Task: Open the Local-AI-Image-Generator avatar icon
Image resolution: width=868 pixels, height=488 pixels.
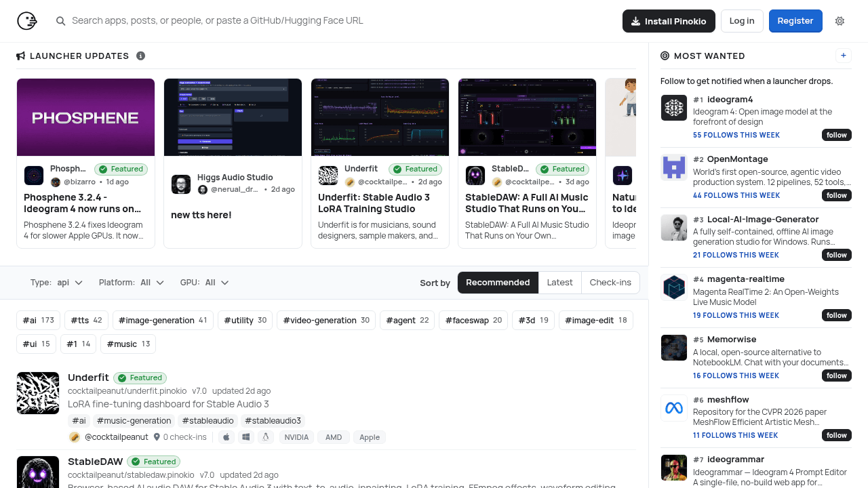Action: (674, 228)
